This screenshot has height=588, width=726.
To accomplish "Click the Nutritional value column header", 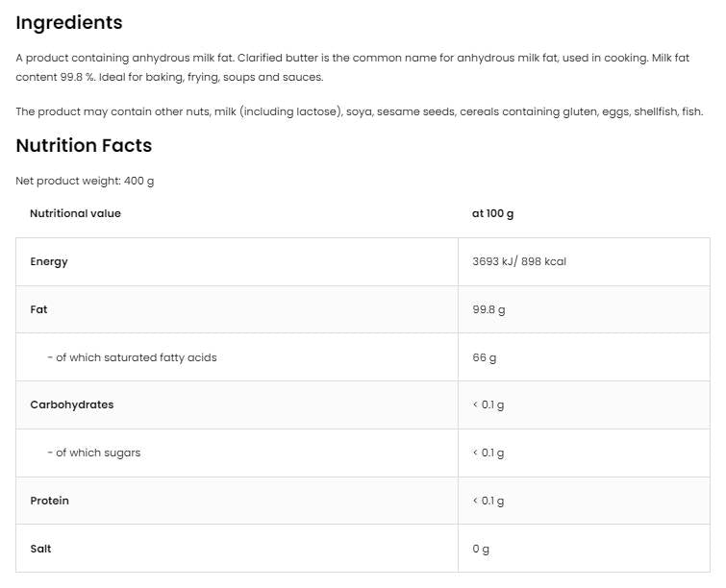I will 75,213.
